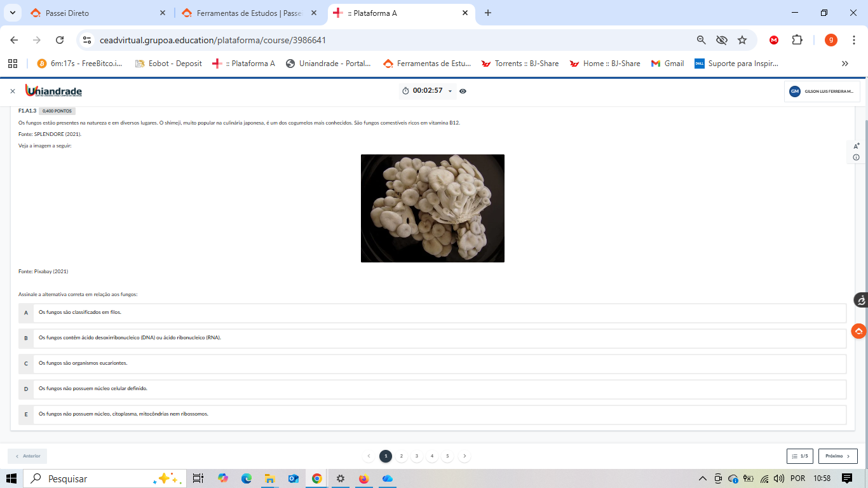Bookmark this page with the star icon
The width and height of the screenshot is (868, 488).
[x=742, y=40]
